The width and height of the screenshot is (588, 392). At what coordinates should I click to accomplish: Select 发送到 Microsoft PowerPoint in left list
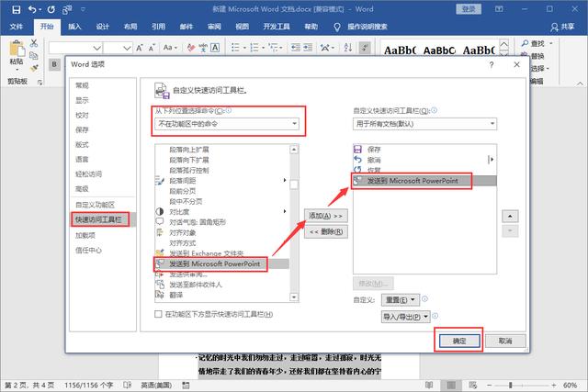point(222,263)
